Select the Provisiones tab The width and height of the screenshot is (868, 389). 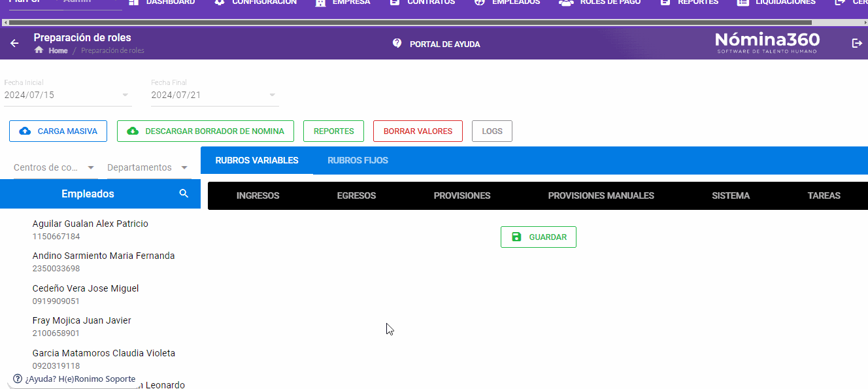pos(462,195)
